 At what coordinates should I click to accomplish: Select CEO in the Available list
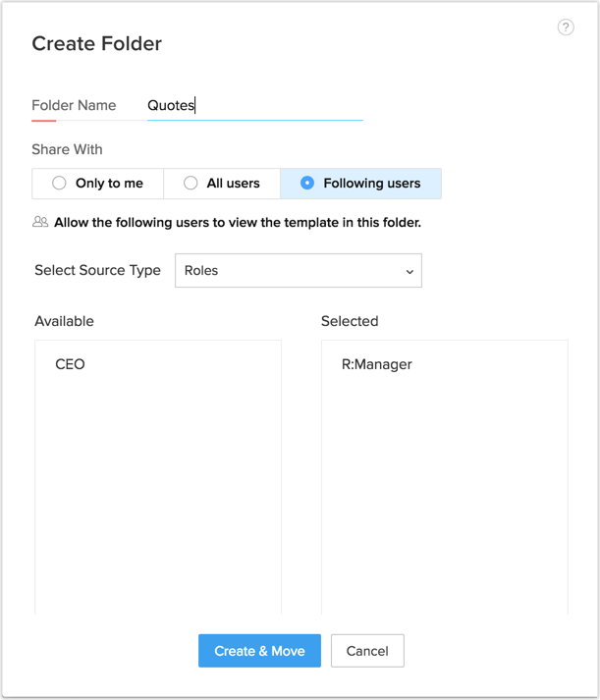pos(71,364)
